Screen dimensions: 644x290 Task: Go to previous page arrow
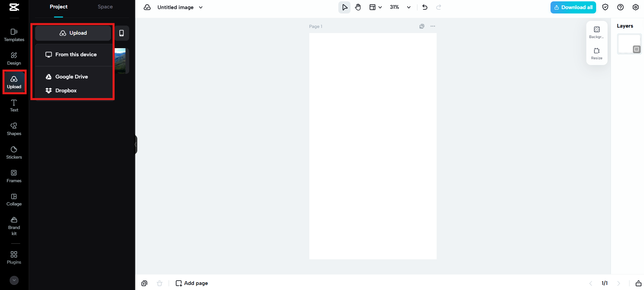591,283
